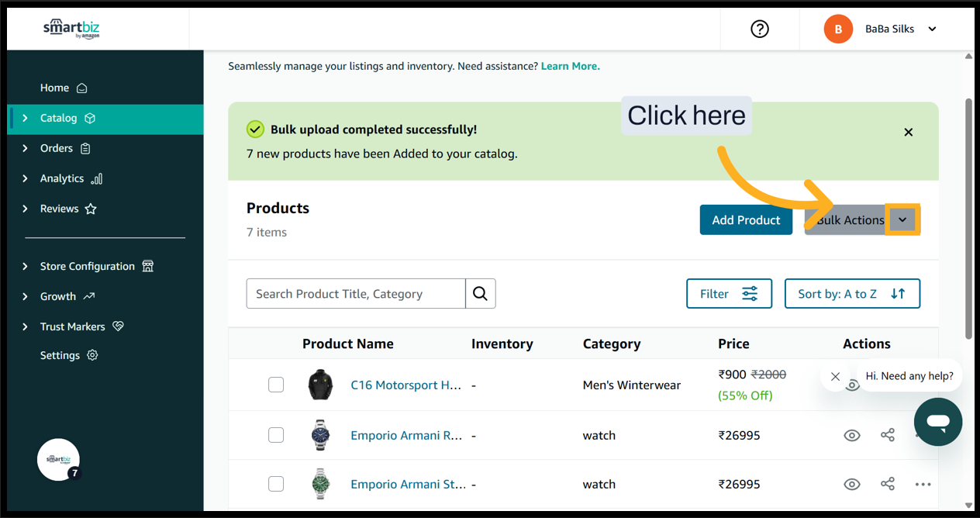Click the search magnifier icon
The height and width of the screenshot is (518, 980).
click(x=480, y=294)
